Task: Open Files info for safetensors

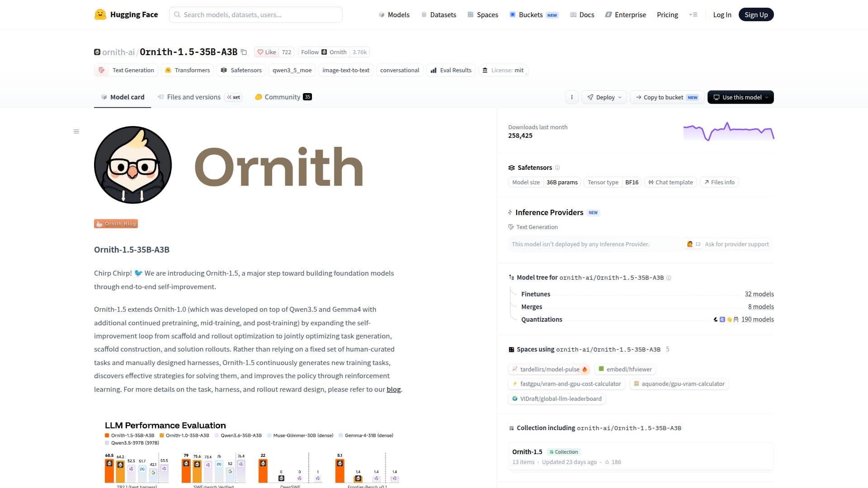Action: [719, 182]
